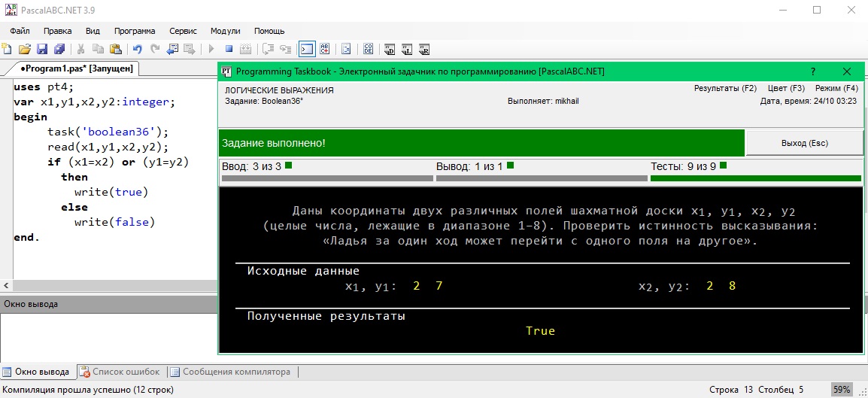Save the program with the floppy disk icon

pos(42,50)
